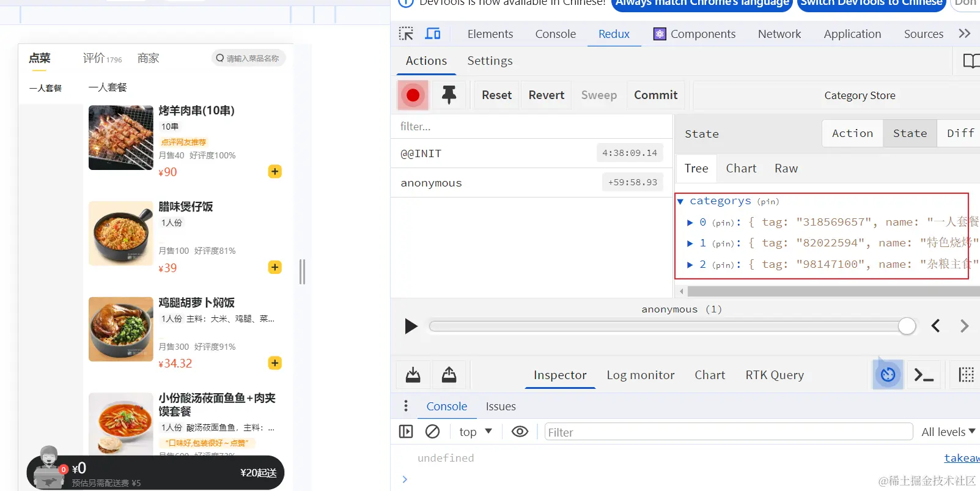This screenshot has width=980, height=491.
Task: Collapse the categorys tree node
Action: click(680, 201)
